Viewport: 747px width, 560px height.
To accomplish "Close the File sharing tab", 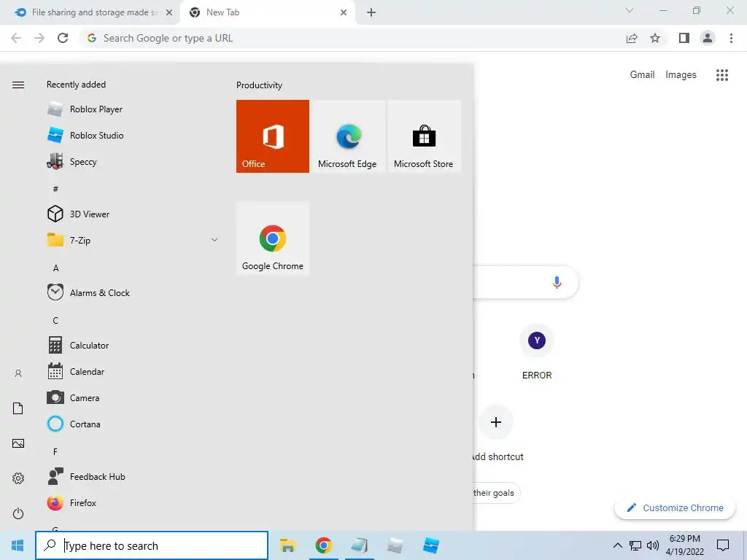I will point(169,12).
